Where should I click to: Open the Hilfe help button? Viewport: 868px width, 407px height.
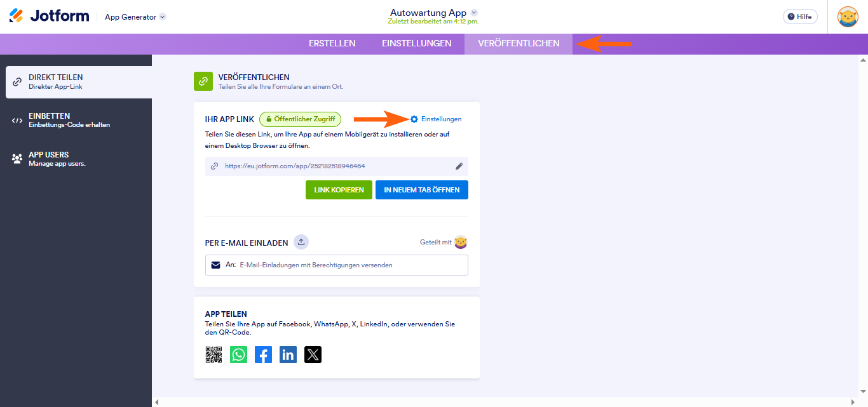click(800, 17)
